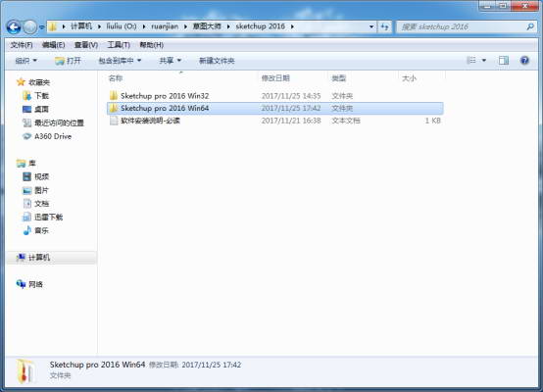This screenshot has width=543, height=392.
Task: Click the Back navigation arrow button
Action: pos(14,27)
